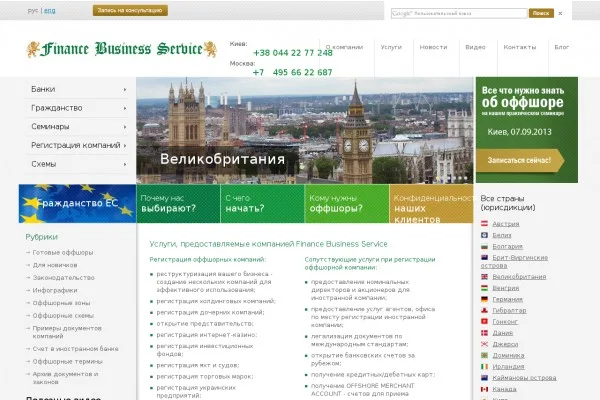Viewport: 600px width, 400px height.
Task: Open the Конфиденциальность наших клиентов tile
Action: coord(431,204)
